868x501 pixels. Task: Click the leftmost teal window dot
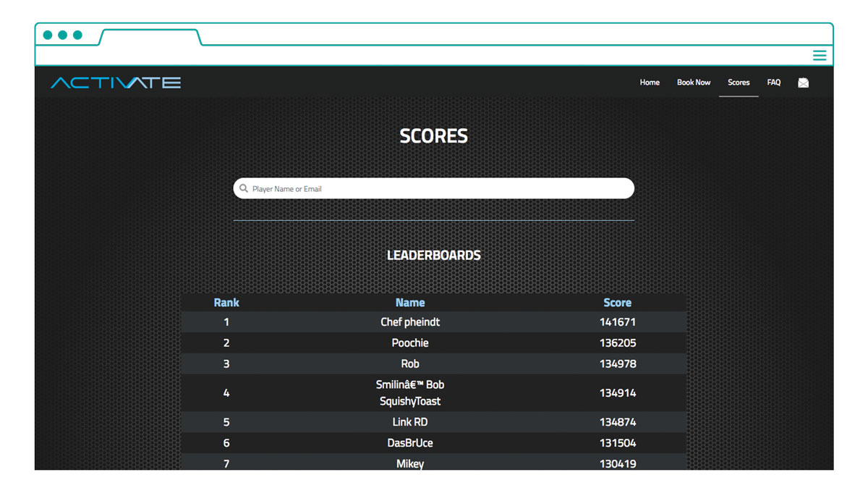point(48,35)
